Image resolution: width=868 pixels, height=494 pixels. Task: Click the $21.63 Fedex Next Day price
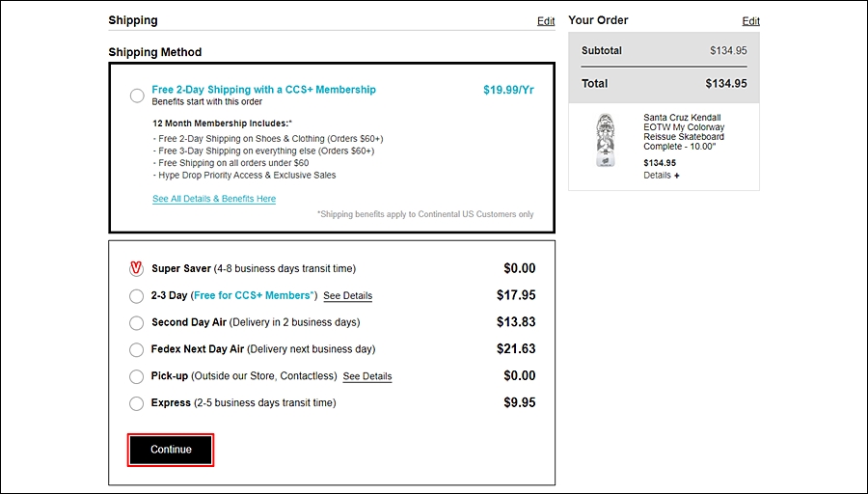[x=516, y=349]
